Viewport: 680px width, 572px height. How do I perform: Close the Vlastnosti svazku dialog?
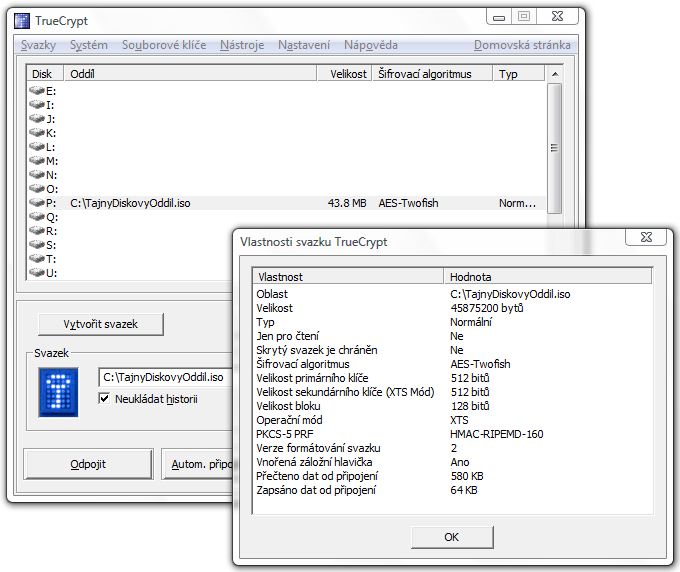click(x=646, y=237)
